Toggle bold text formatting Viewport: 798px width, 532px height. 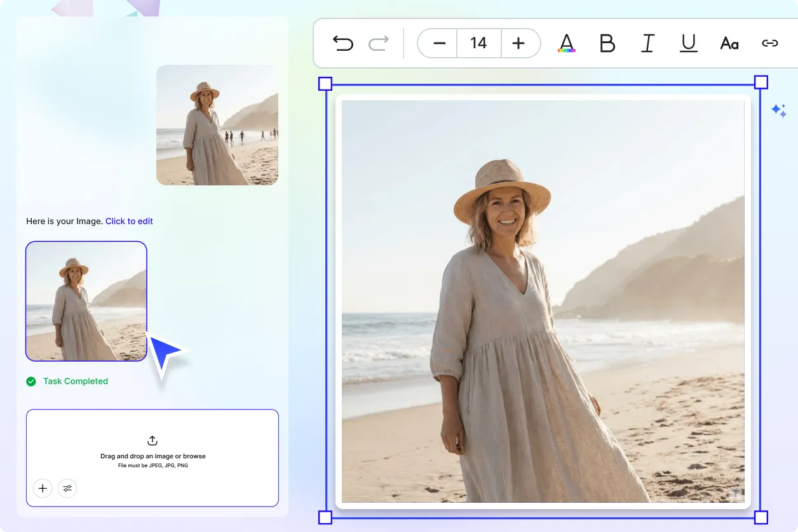coord(607,43)
